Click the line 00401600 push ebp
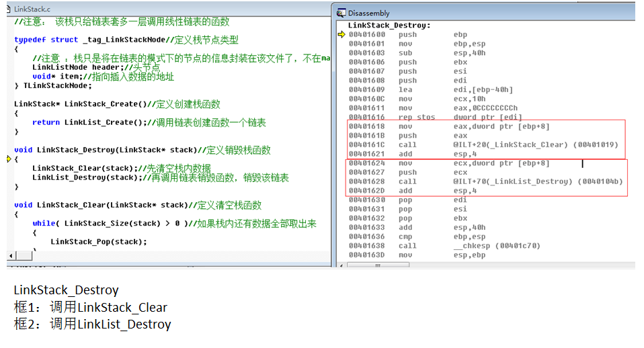This screenshot has height=348, width=644. [408, 34]
